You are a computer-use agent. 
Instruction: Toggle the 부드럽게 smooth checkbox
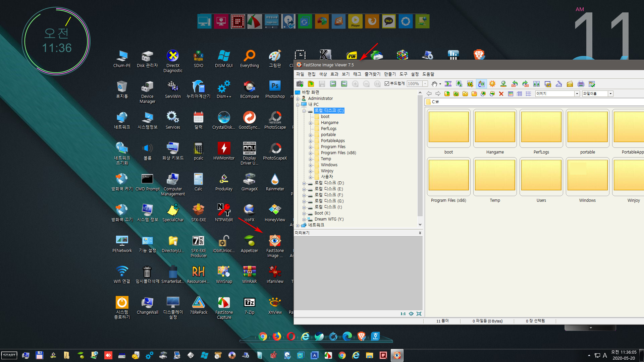(387, 83)
